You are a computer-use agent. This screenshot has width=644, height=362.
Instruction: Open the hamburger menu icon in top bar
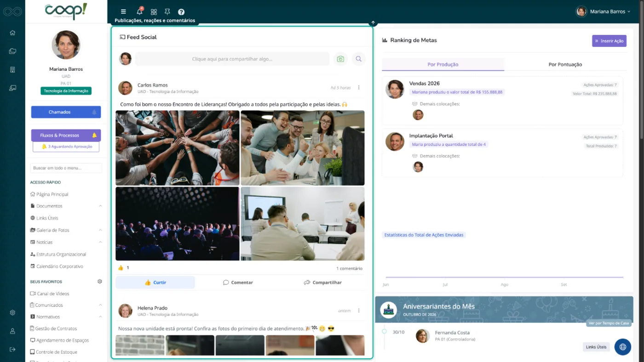click(x=123, y=11)
